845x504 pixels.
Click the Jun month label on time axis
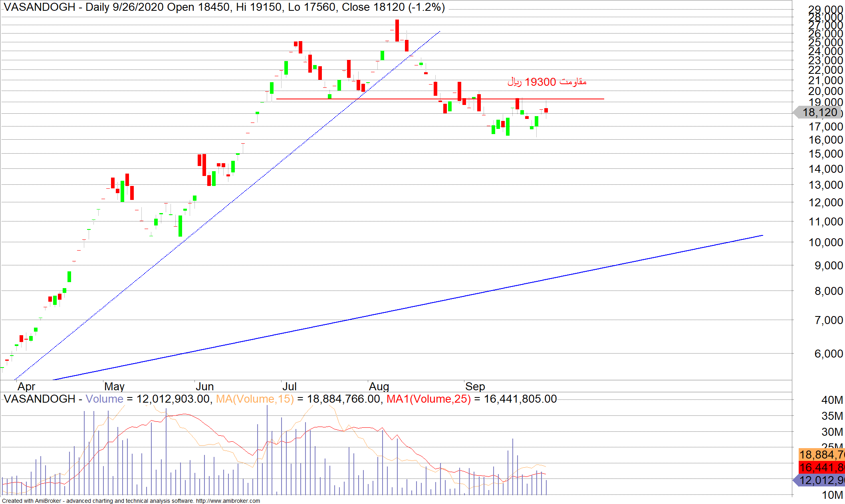click(x=204, y=386)
